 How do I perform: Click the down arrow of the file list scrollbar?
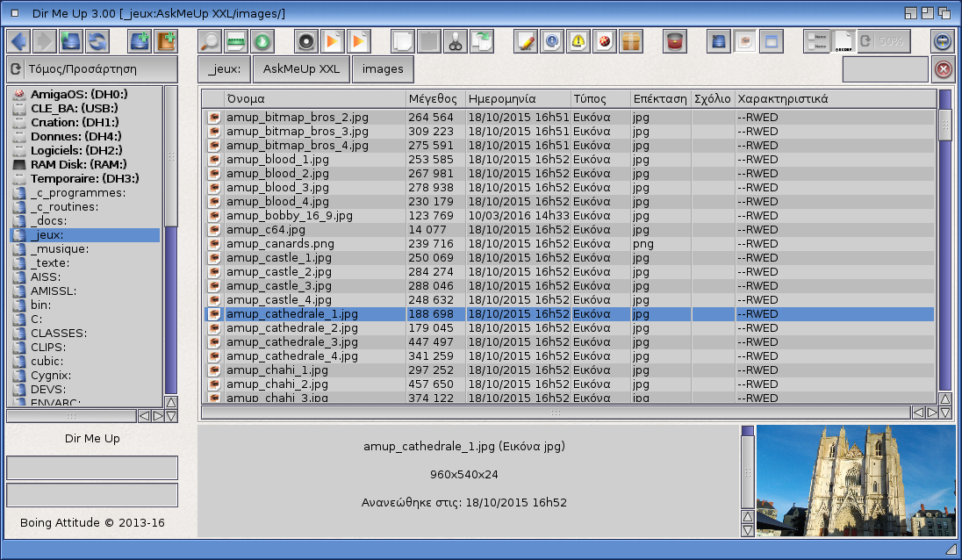click(945, 412)
